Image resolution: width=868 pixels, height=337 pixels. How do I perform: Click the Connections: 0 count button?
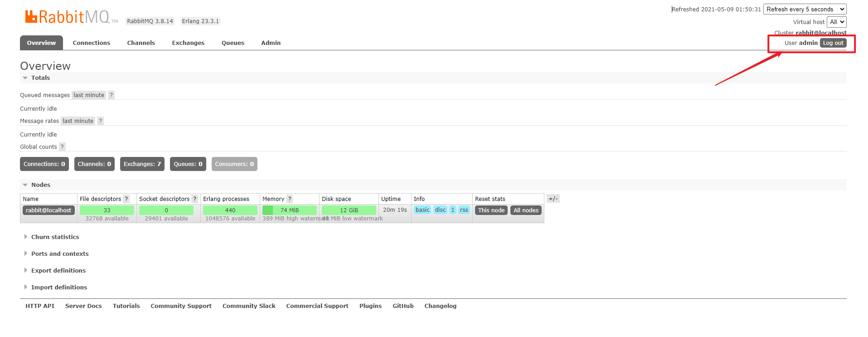[44, 164]
